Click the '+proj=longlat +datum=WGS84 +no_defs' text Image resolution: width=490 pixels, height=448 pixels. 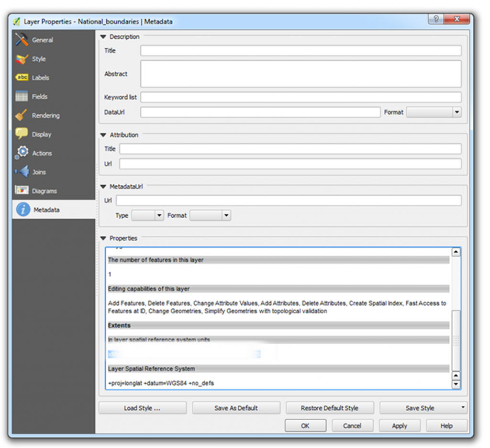(x=161, y=383)
